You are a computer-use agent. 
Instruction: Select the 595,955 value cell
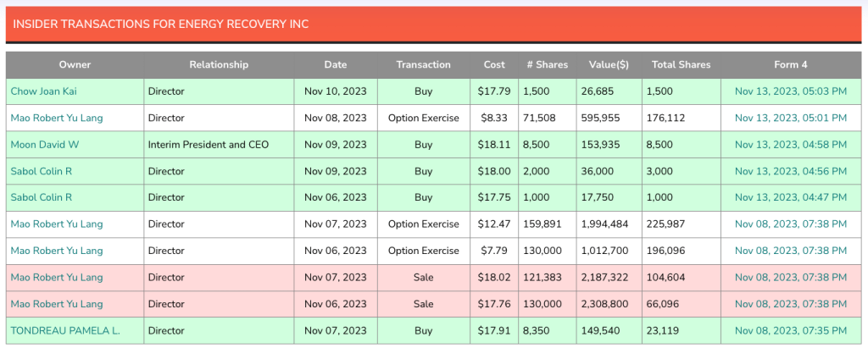(609, 118)
